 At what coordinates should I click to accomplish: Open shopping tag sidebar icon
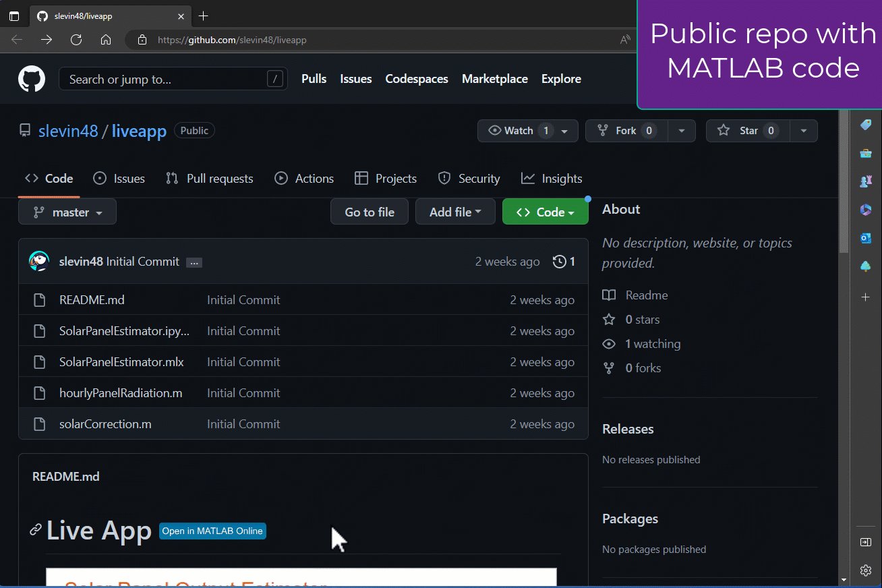(866, 125)
